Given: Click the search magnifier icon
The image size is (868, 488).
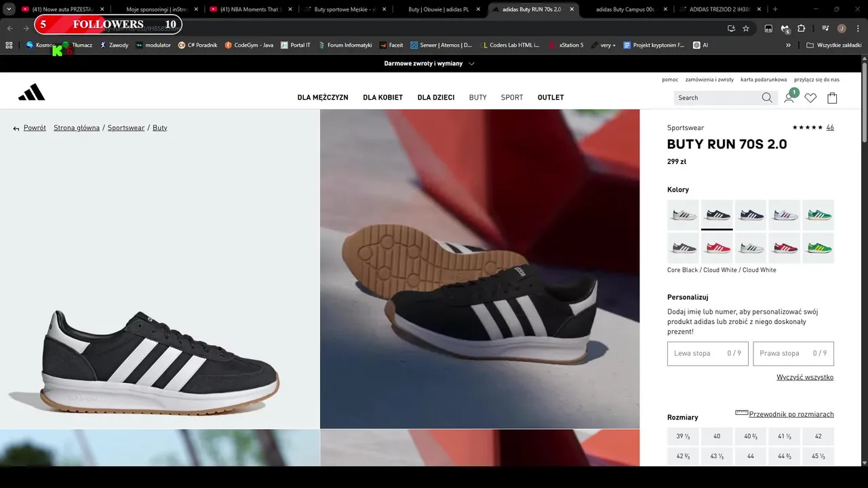Looking at the screenshot, I should [767, 98].
